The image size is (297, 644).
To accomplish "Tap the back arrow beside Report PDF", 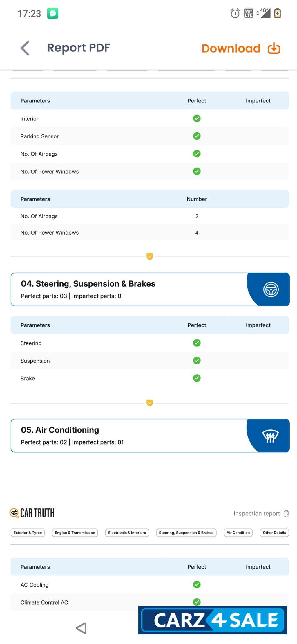I will pyautogui.click(x=25, y=48).
